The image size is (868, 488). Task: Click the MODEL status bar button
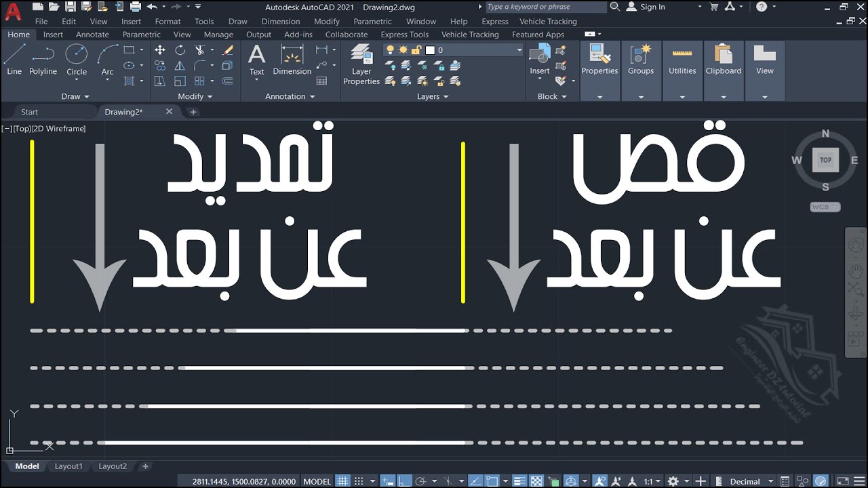(x=317, y=481)
